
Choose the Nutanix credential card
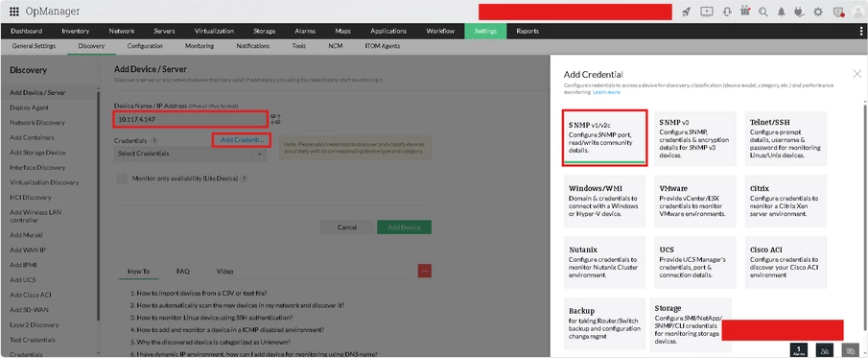click(x=604, y=262)
